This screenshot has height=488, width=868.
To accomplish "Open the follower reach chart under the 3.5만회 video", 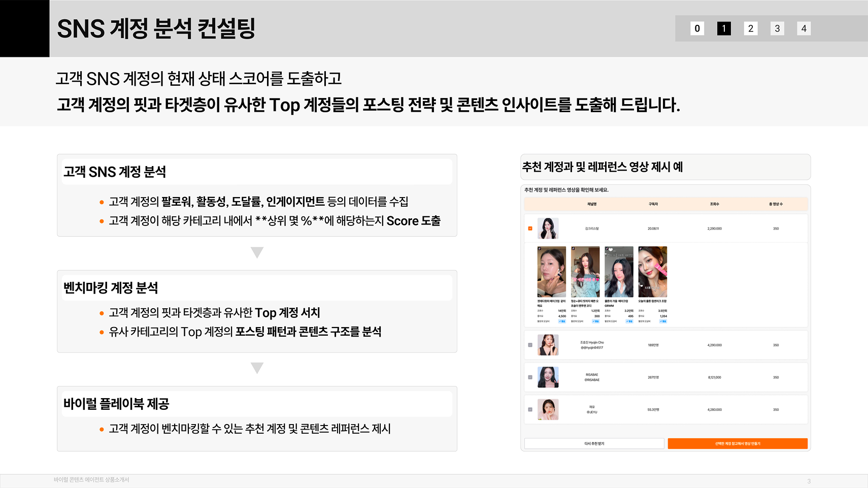I will click(x=663, y=321).
